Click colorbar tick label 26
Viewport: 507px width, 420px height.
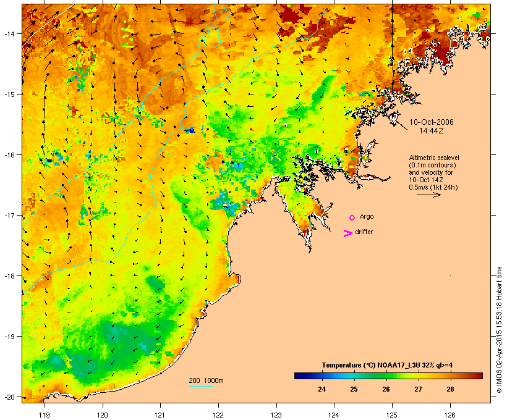(x=386, y=389)
